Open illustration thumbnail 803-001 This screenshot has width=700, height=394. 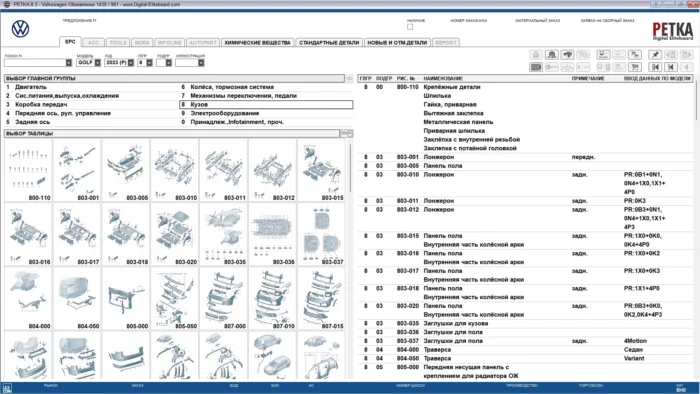click(77, 170)
